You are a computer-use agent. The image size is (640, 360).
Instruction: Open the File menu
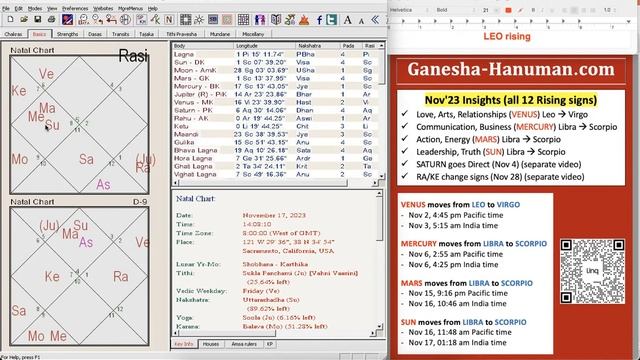6,8
